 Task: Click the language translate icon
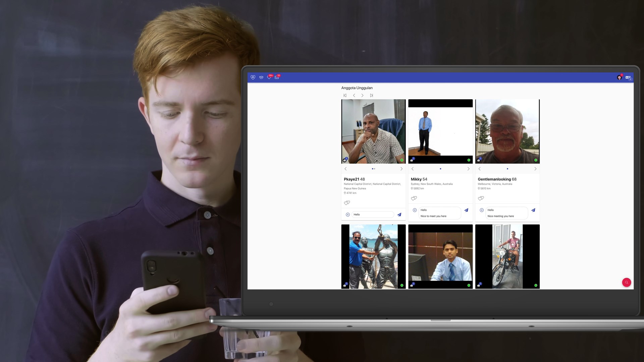pos(628,78)
